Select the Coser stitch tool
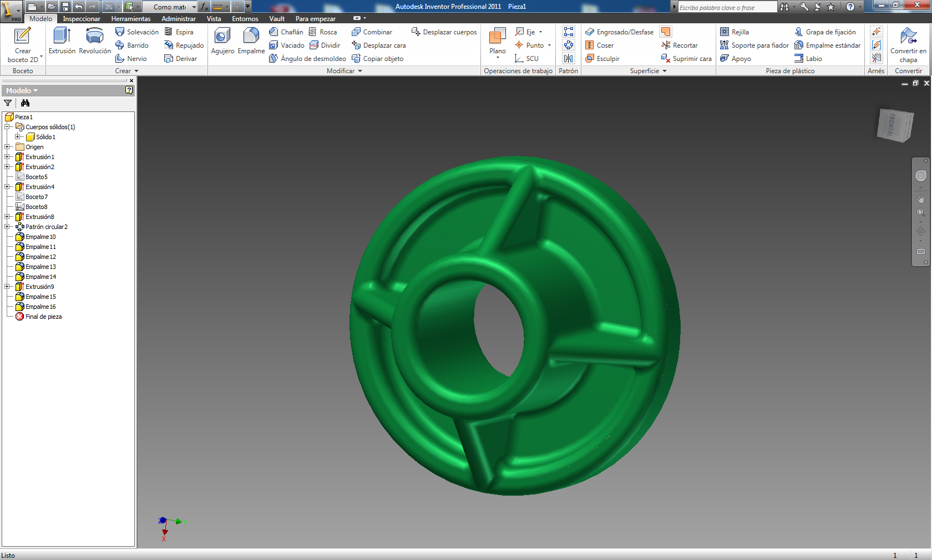The width and height of the screenshot is (932, 560). (599, 45)
